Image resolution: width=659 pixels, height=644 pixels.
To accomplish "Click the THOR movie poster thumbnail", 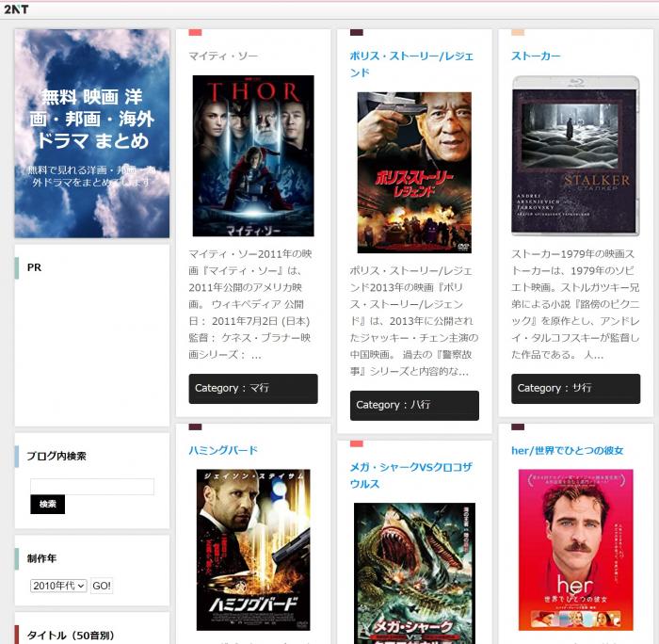I will point(253,156).
